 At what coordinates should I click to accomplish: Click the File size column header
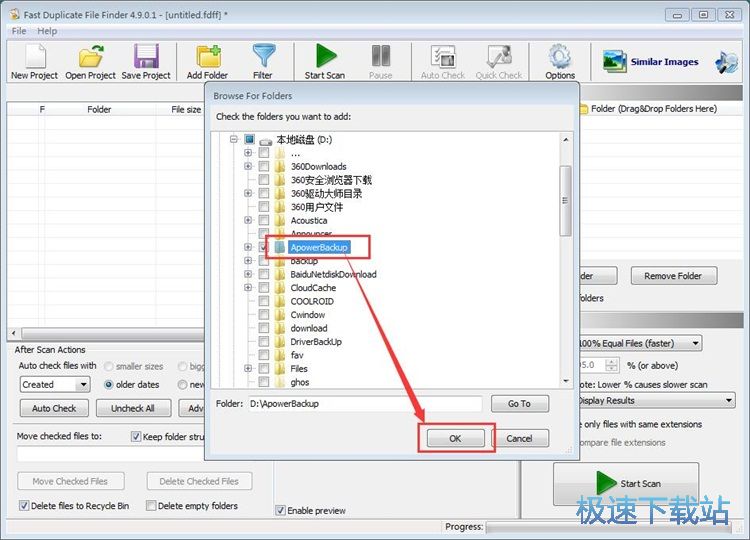186,110
